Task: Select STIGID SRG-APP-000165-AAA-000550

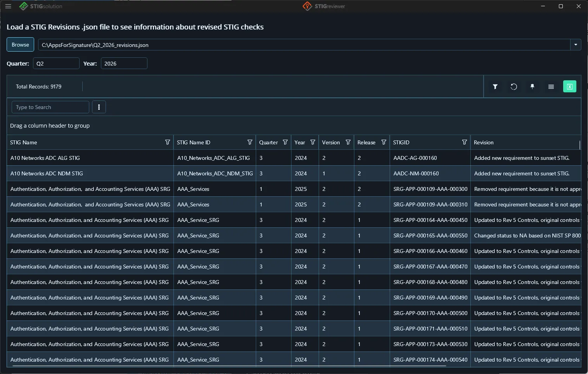Action: pyautogui.click(x=430, y=235)
